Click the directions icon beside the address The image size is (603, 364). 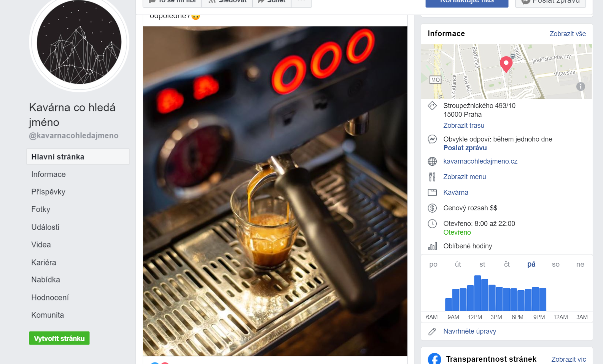tap(432, 106)
